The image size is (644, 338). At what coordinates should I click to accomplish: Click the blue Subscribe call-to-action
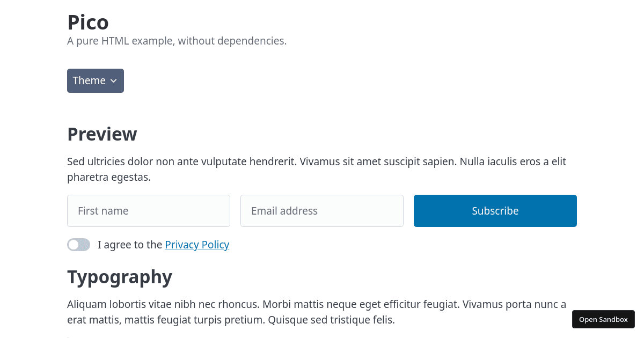pos(495,211)
